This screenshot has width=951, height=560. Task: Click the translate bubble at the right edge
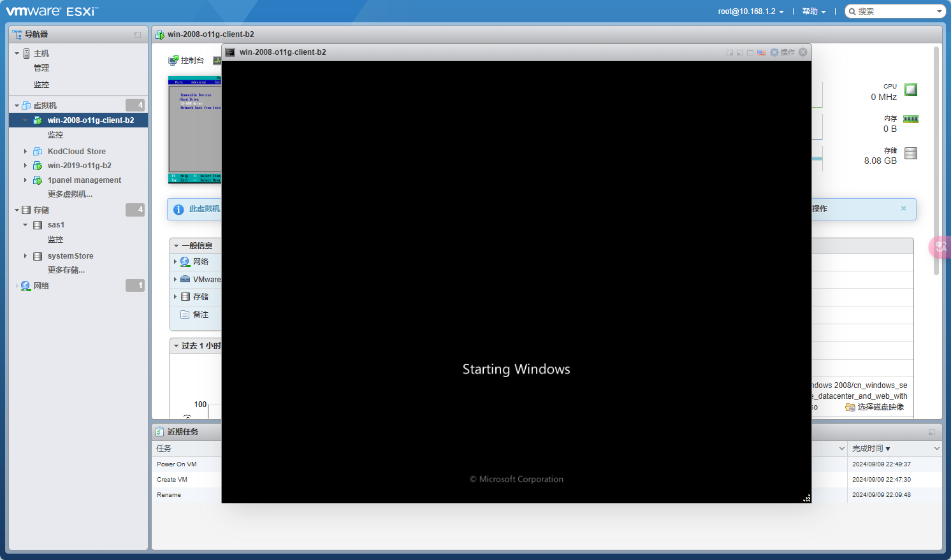point(940,247)
